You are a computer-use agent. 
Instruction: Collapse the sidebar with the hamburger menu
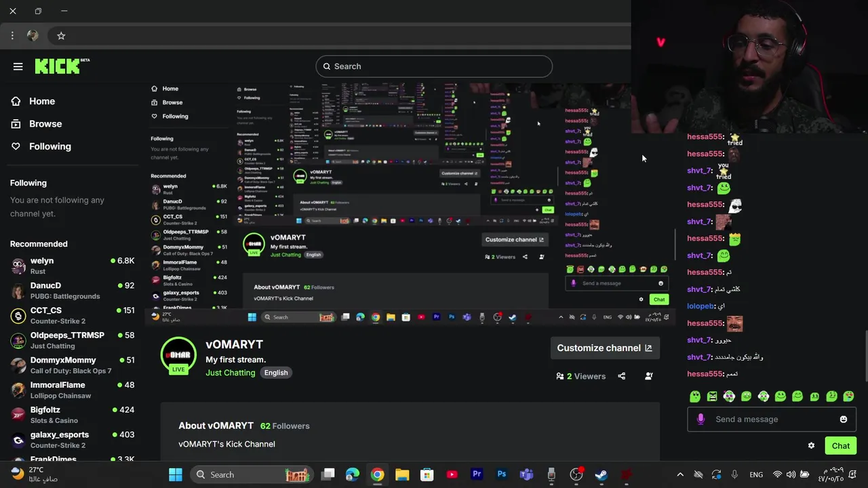pos(18,66)
